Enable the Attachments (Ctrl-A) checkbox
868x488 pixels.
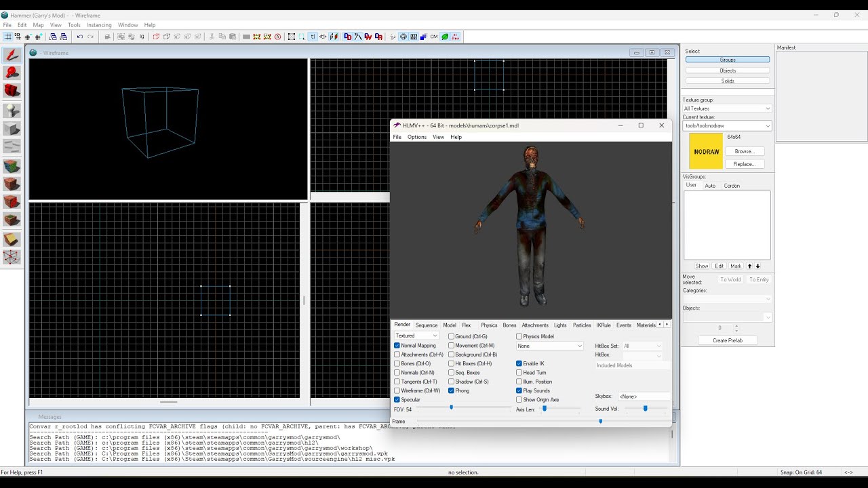(397, 354)
